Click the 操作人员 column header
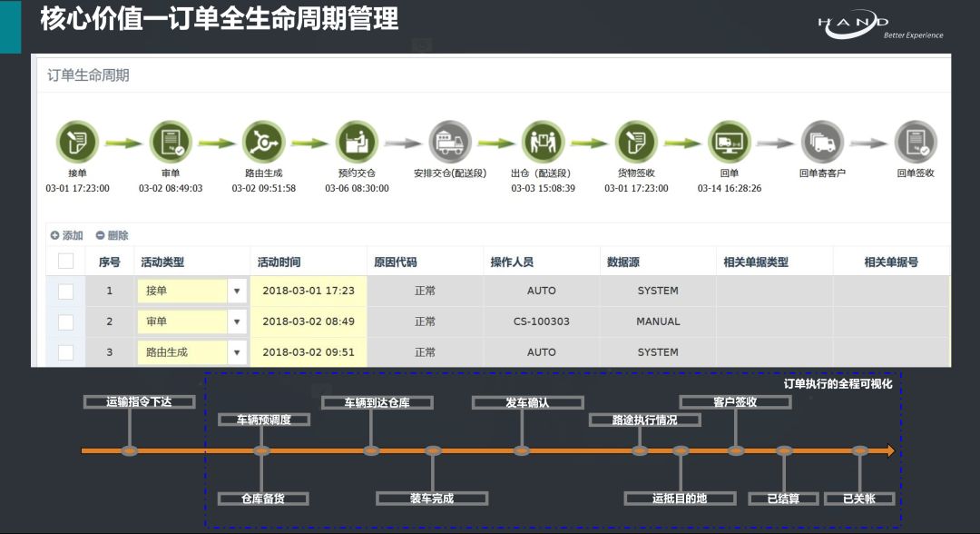This screenshot has height=534, width=980. coord(512,262)
